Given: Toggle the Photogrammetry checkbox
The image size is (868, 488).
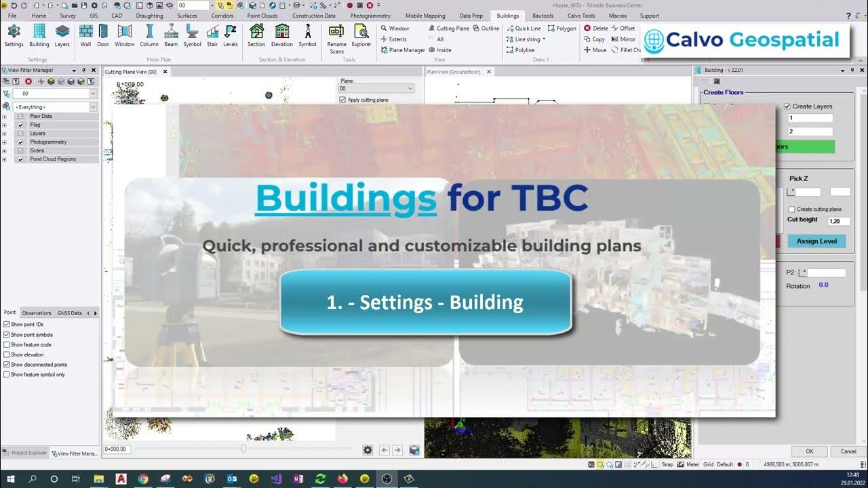Looking at the screenshot, I should click(21, 142).
